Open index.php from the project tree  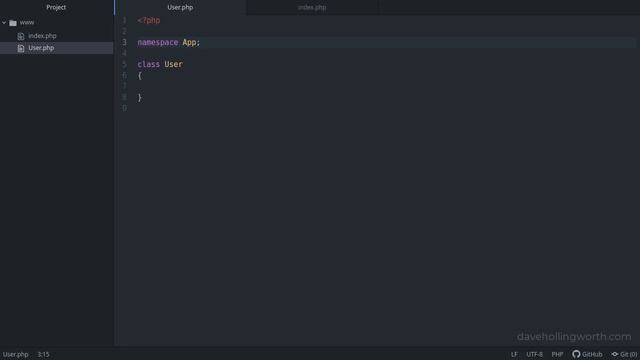coord(42,36)
